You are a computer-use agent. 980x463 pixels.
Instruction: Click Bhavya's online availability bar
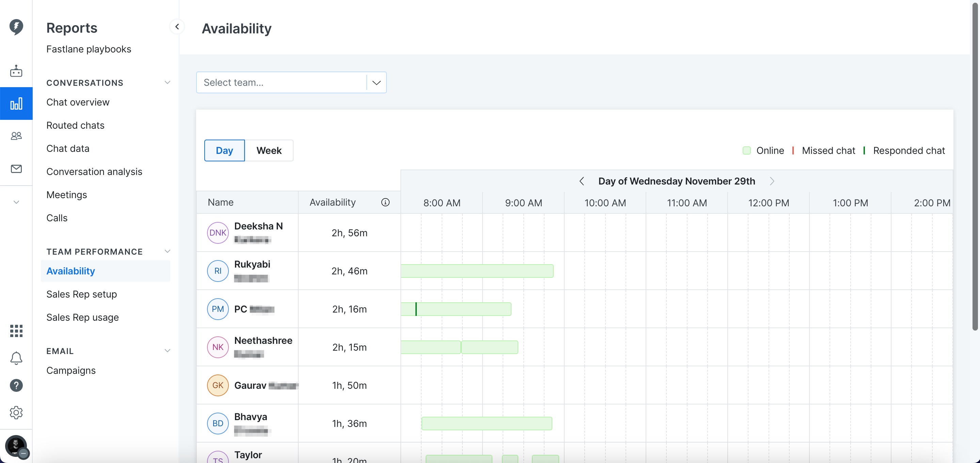tap(487, 424)
